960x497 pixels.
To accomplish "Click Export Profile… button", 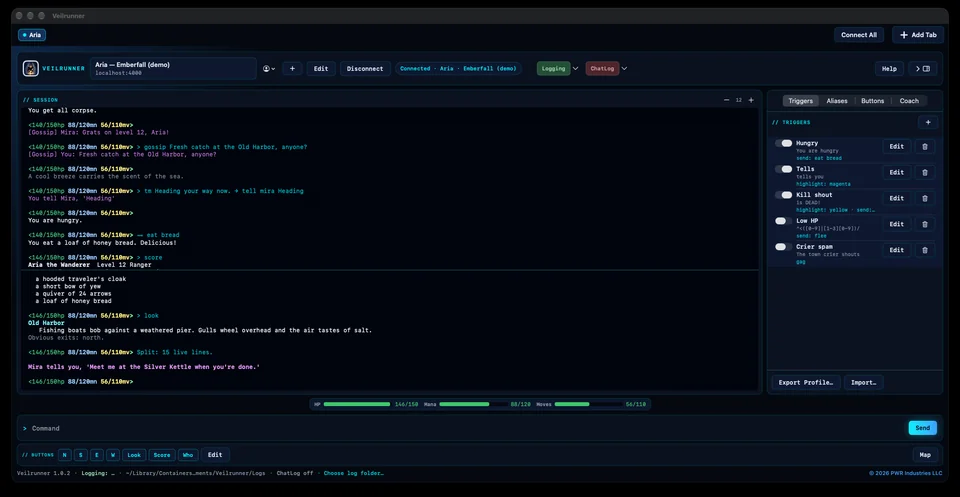I will (806, 383).
